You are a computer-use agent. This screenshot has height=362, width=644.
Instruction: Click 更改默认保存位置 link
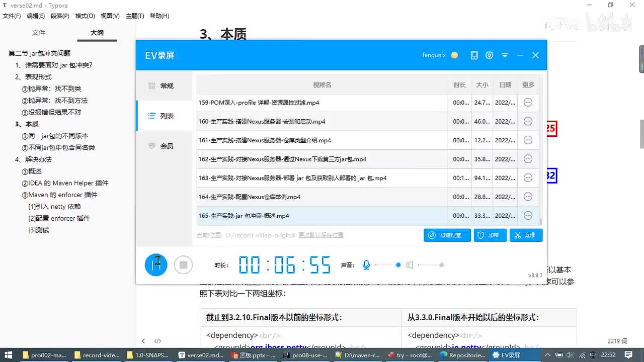click(321, 235)
